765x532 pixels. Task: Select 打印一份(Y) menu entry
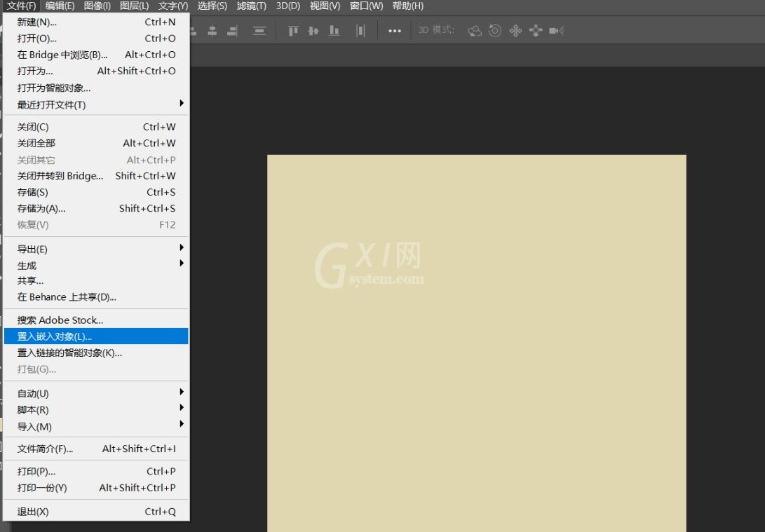[96, 488]
